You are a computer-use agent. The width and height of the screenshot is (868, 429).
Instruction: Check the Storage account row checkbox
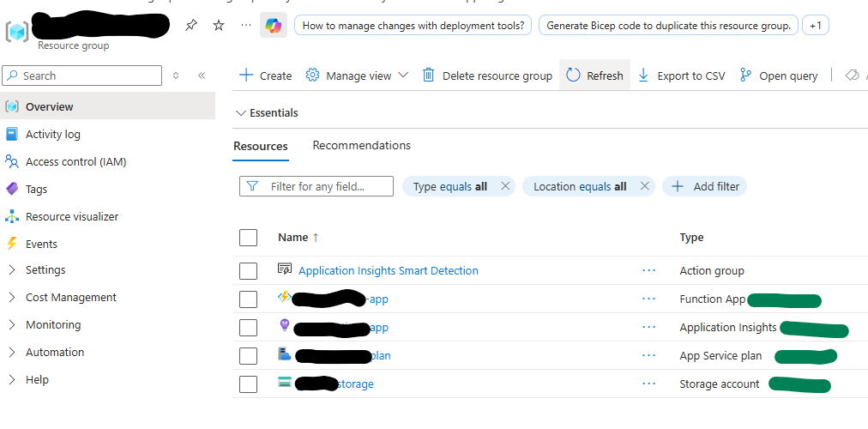pos(248,384)
